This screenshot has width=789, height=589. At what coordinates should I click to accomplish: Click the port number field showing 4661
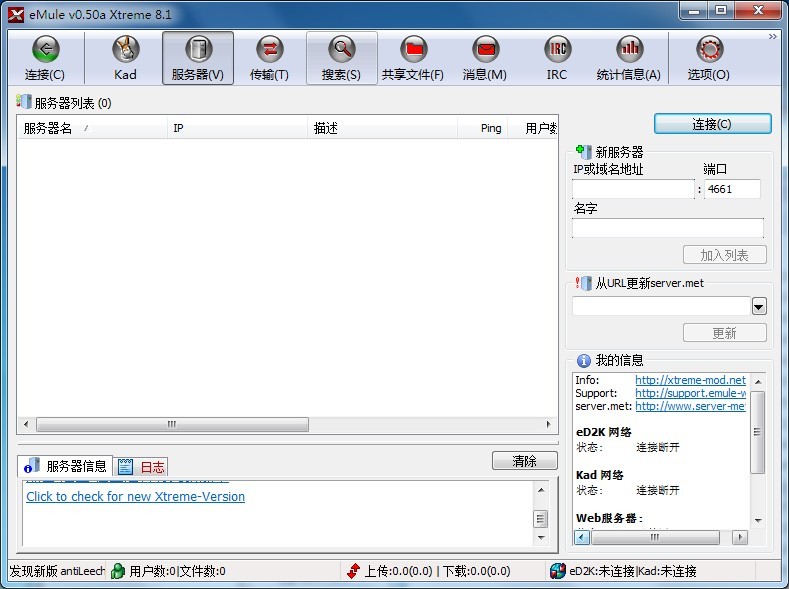[x=732, y=189]
